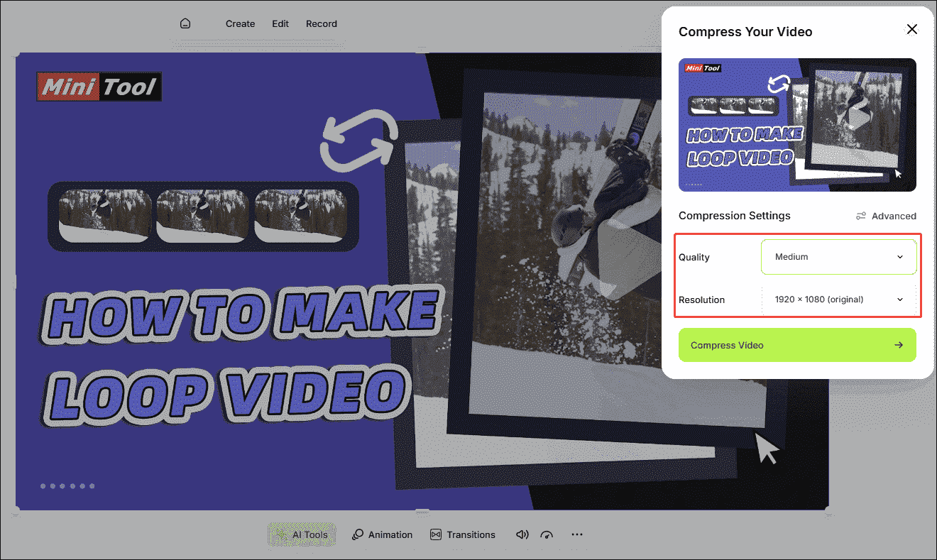Open the Create menu
The height and width of the screenshot is (560, 937).
point(240,23)
